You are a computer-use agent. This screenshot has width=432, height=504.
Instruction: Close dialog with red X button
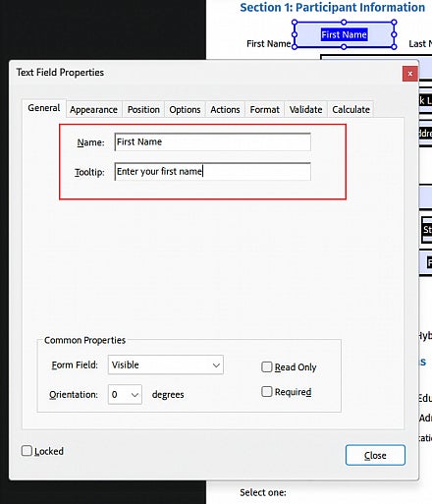[x=409, y=74]
